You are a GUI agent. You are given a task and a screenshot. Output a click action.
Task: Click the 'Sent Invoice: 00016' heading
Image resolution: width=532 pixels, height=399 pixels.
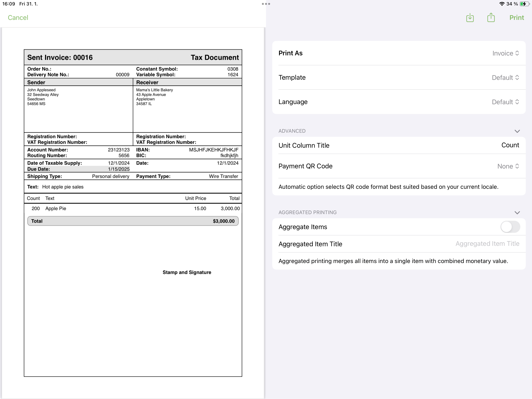(60, 57)
